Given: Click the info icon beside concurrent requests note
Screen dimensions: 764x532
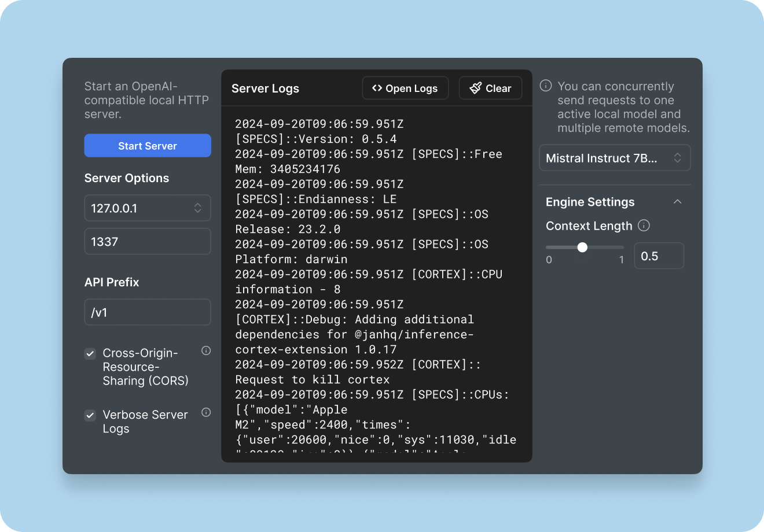Looking at the screenshot, I should 545,86.
